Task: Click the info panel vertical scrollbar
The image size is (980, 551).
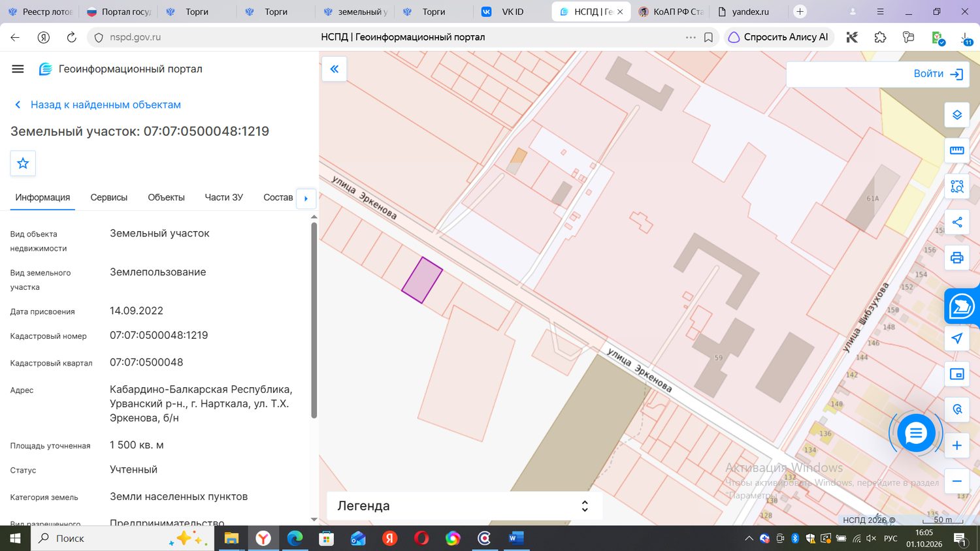Action: click(314, 320)
